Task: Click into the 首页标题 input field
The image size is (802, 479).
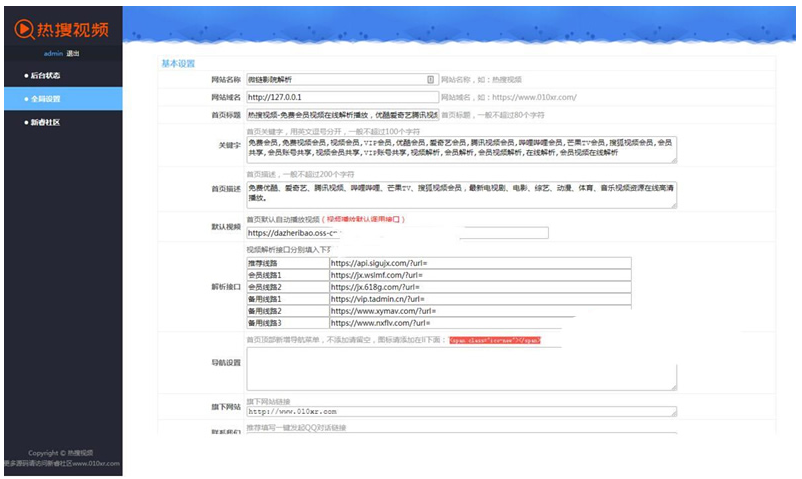Action: pos(341,115)
